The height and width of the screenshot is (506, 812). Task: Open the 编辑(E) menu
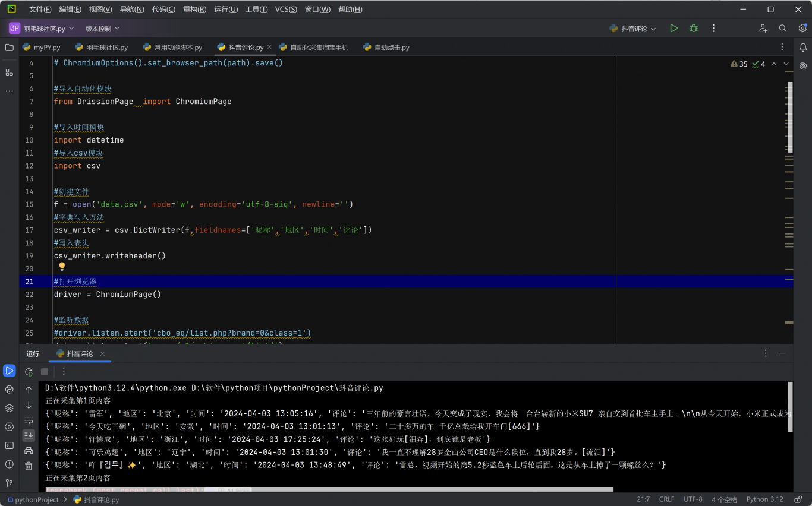70,10
